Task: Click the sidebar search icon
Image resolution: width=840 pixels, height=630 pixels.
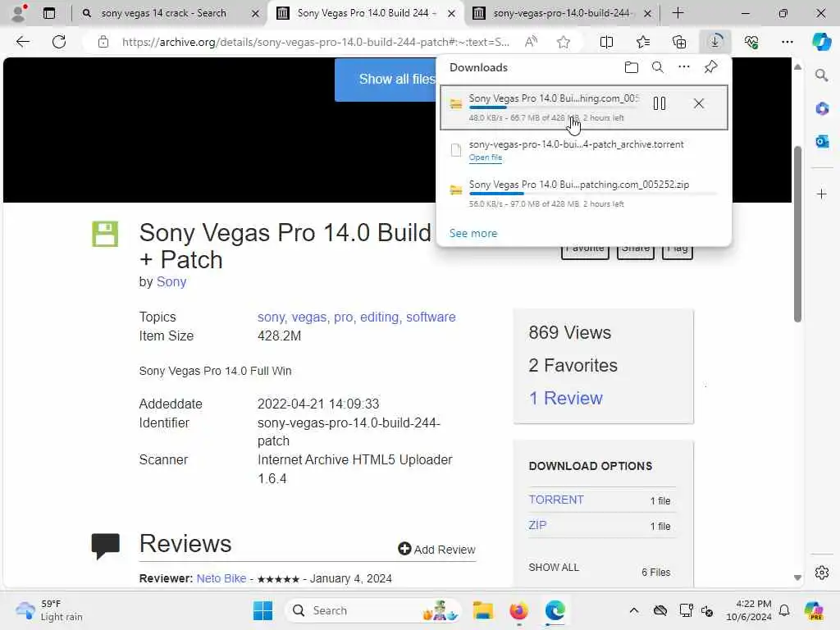Action: pyautogui.click(x=822, y=75)
